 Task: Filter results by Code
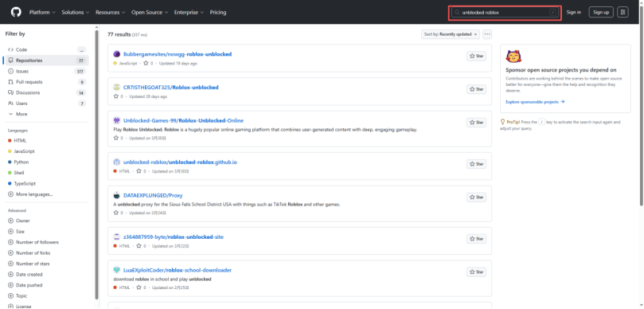[46, 49]
